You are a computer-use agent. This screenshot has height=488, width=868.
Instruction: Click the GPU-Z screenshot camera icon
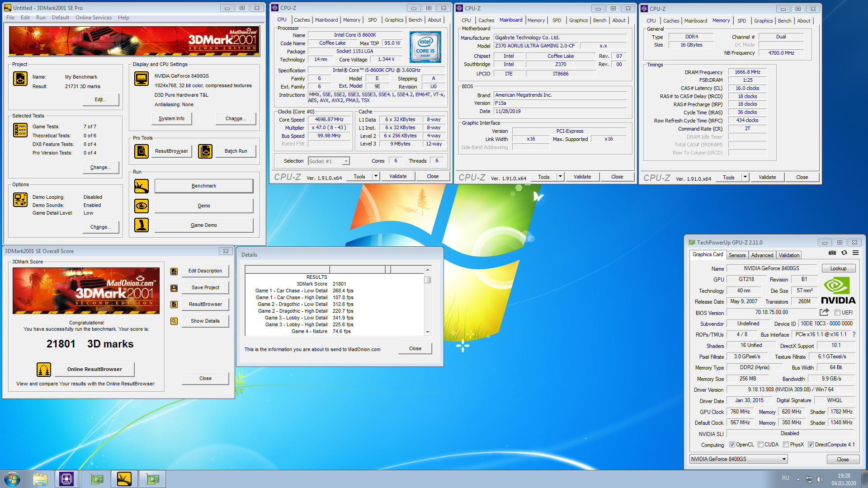(x=832, y=253)
